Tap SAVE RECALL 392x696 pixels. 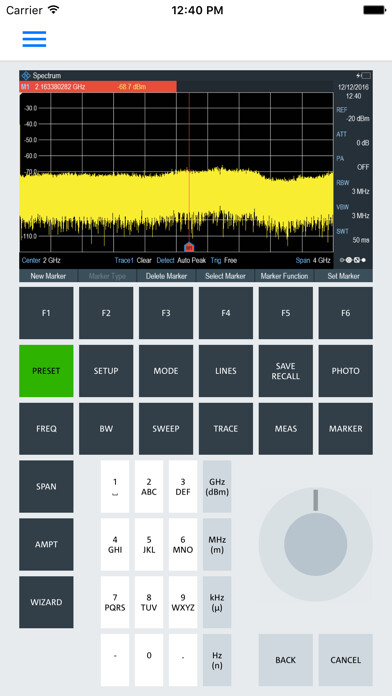(286, 371)
